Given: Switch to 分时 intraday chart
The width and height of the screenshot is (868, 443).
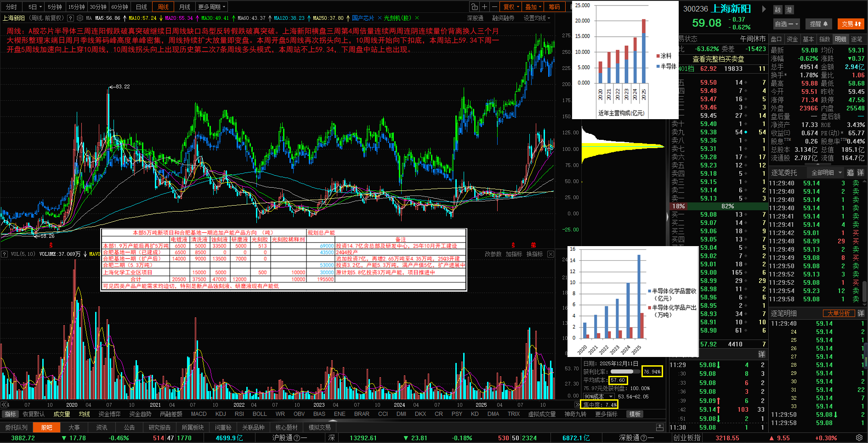Looking at the screenshot, I should pos(11,7).
